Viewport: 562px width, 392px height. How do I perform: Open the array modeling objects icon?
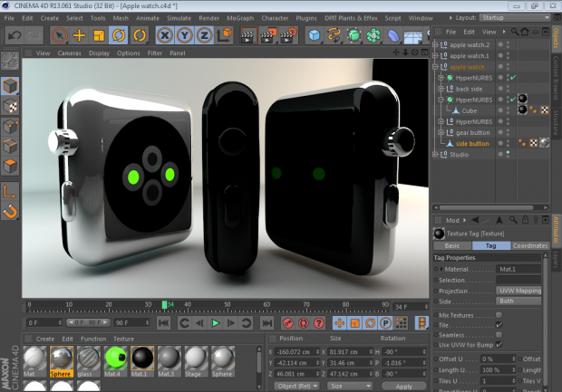(x=373, y=35)
